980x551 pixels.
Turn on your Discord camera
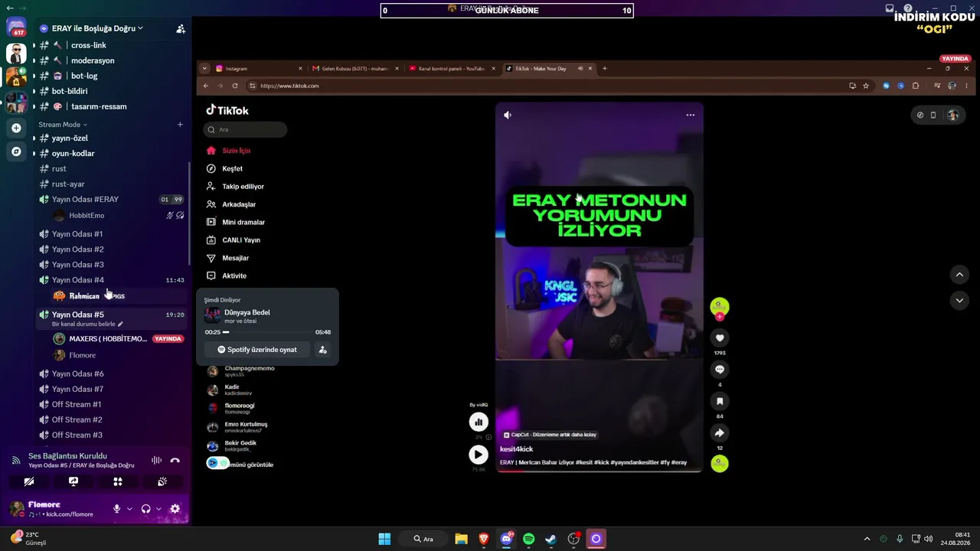(x=28, y=481)
